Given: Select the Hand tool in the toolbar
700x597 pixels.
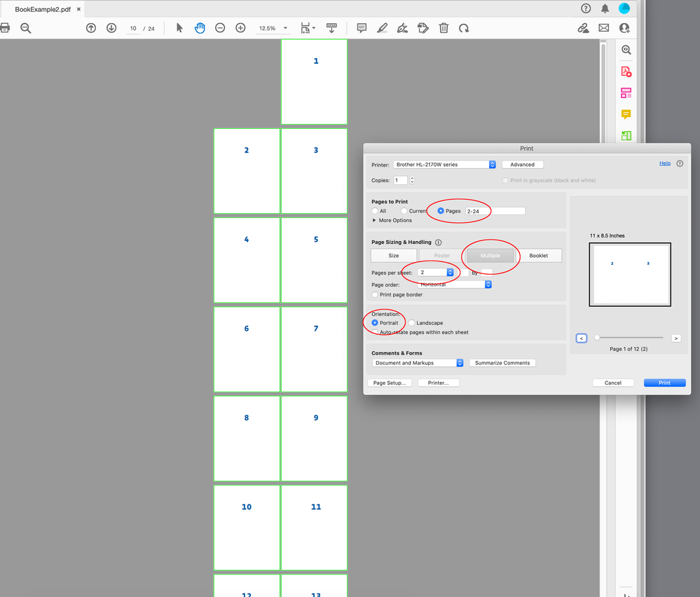Looking at the screenshot, I should (x=199, y=27).
